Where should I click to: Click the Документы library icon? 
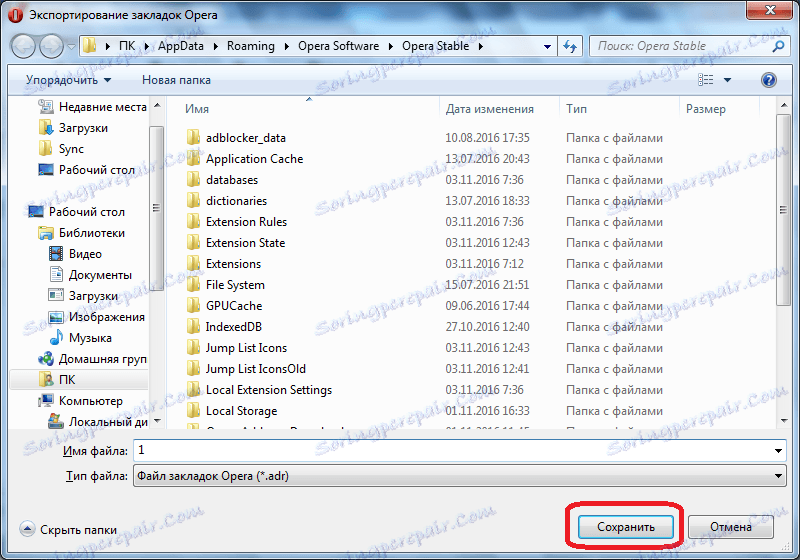point(56,274)
